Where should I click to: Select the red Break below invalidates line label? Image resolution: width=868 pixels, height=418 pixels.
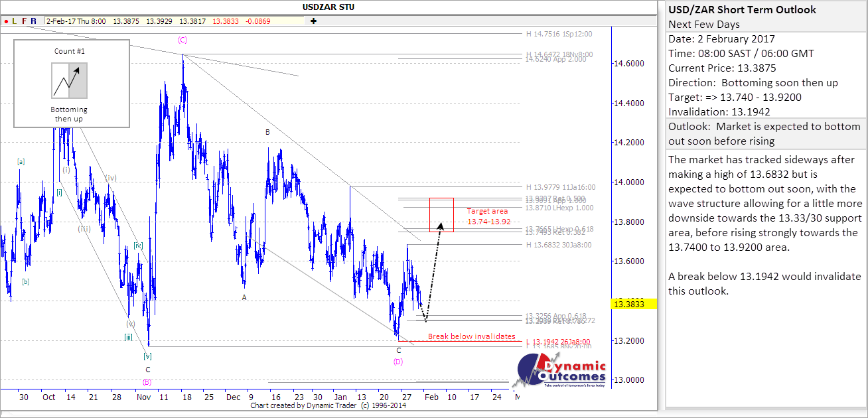click(x=471, y=336)
